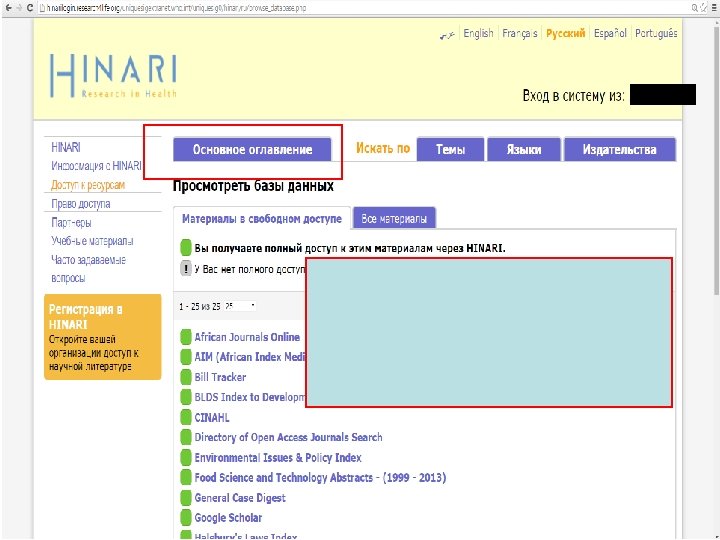
Task: Open Food Science and Technology Abstracts link
Action: pos(320,478)
